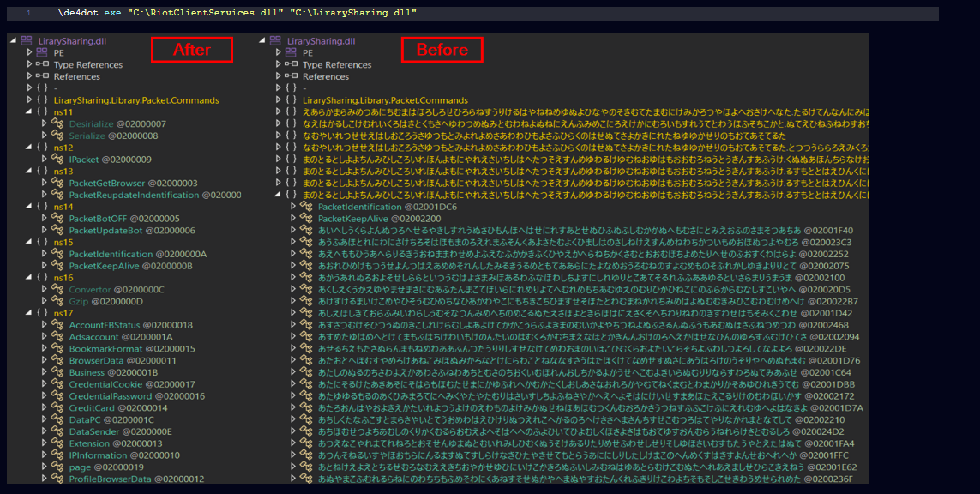Select "CredentialPassword @02000016" tree row
Screen dimensions: 980x494
point(137,396)
